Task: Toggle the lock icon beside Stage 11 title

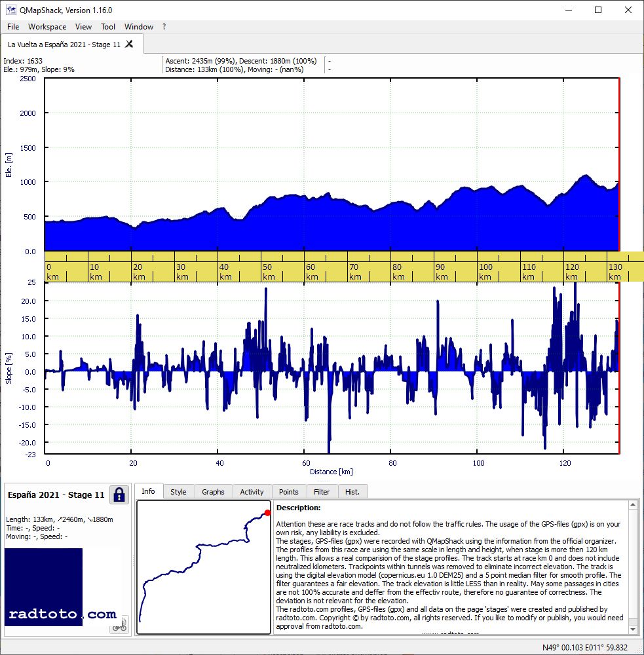Action: click(119, 495)
